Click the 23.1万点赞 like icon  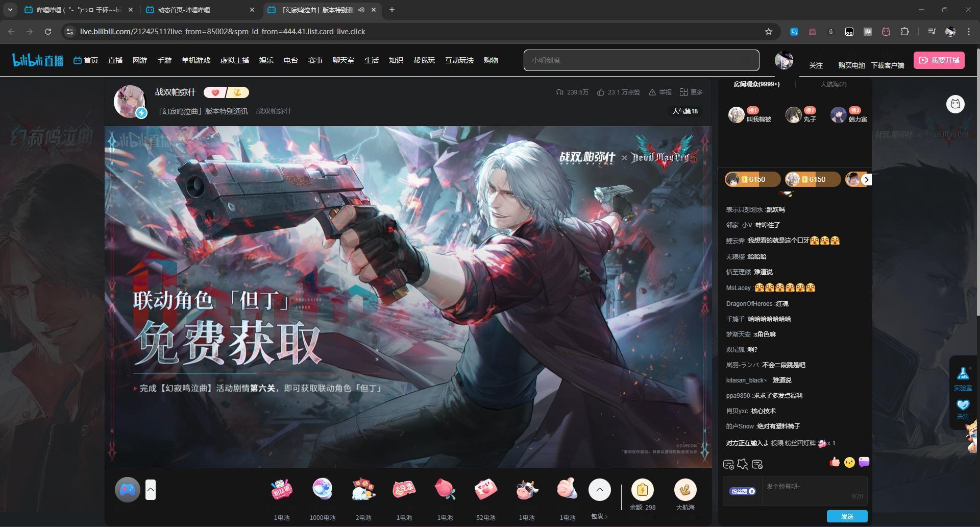(601, 92)
